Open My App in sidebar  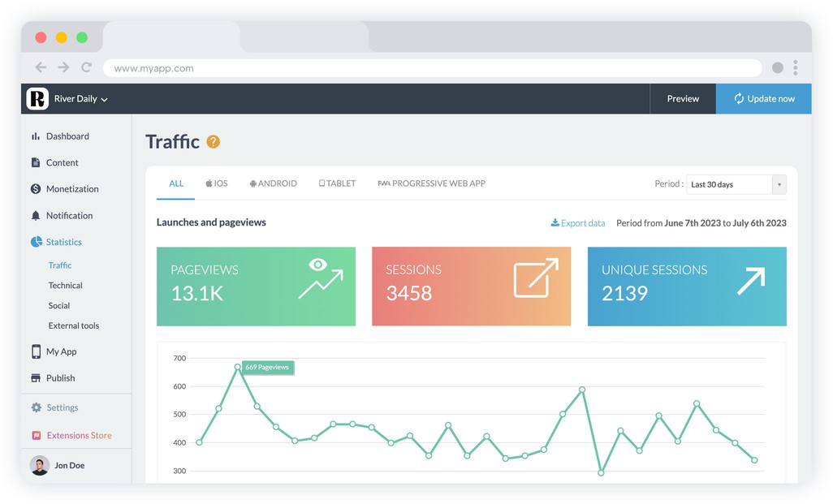pos(61,351)
